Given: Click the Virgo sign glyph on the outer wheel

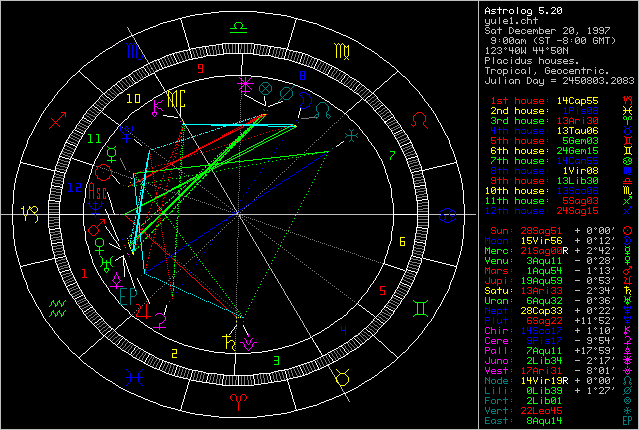Looking at the screenshot, I should [x=342, y=51].
